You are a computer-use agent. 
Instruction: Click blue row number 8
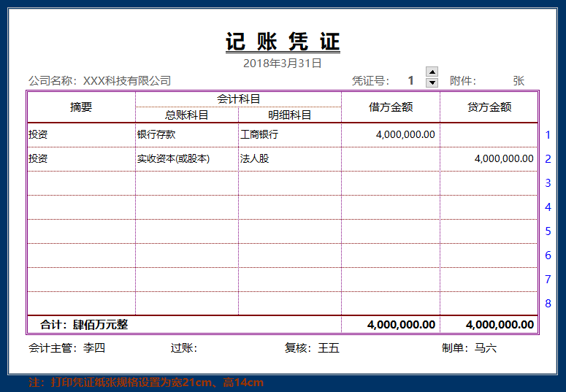tap(548, 303)
